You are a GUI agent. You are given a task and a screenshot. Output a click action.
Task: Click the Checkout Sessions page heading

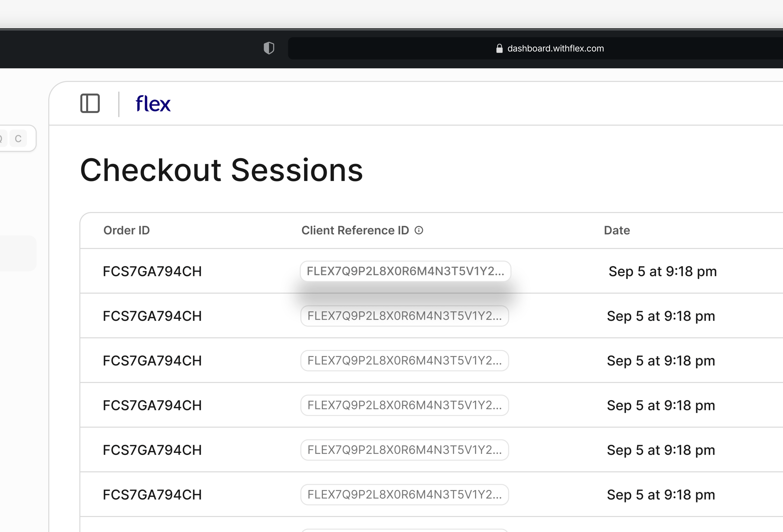[x=221, y=170]
